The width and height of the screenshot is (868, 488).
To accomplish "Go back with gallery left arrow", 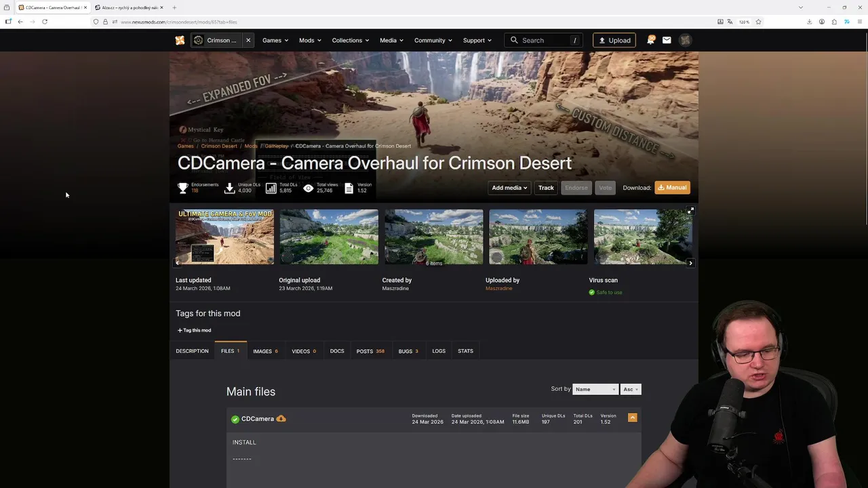I will 178,262.
